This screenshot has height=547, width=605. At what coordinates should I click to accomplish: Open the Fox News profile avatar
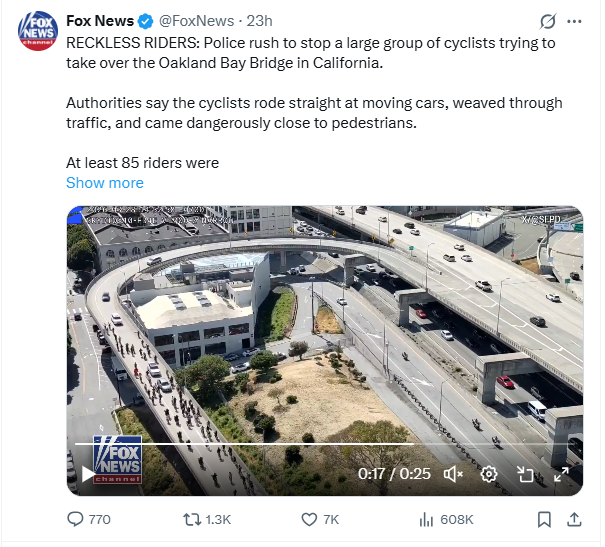[x=38, y=31]
